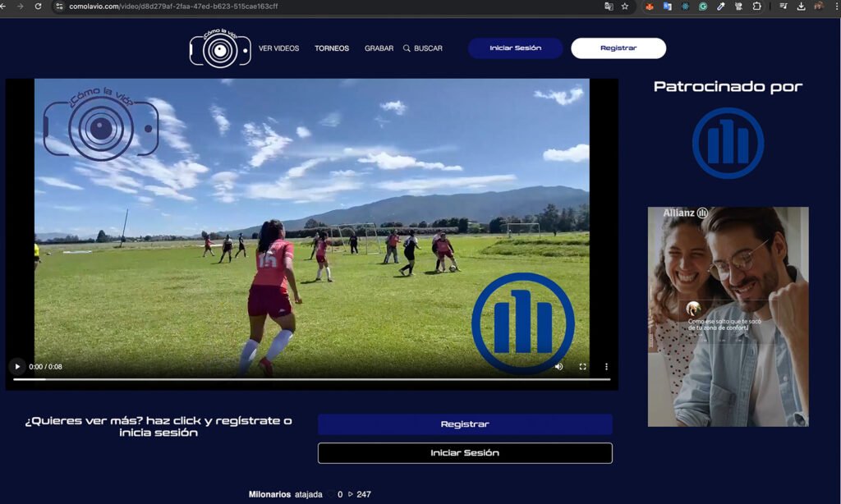Play the soccer video
The height and width of the screenshot is (504, 841).
(x=17, y=367)
